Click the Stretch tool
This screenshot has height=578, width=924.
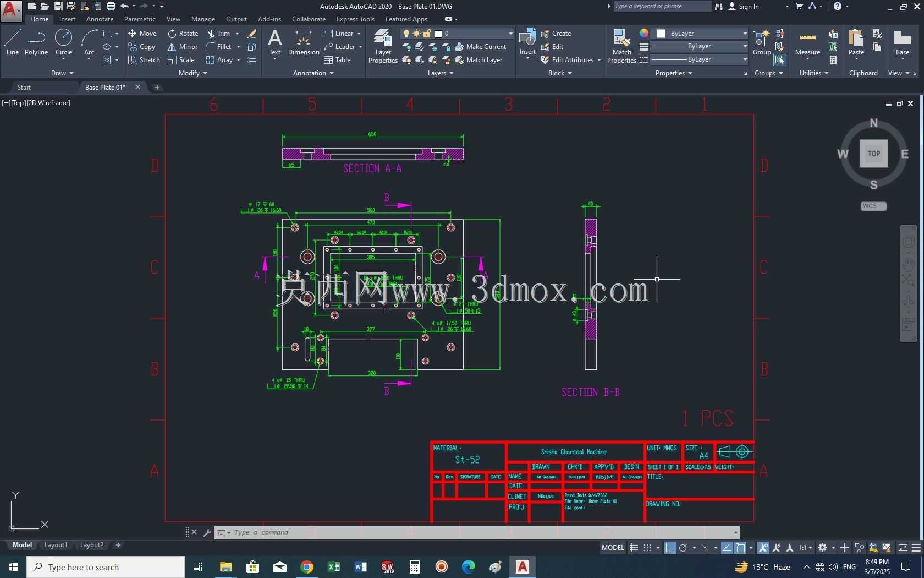(x=144, y=60)
